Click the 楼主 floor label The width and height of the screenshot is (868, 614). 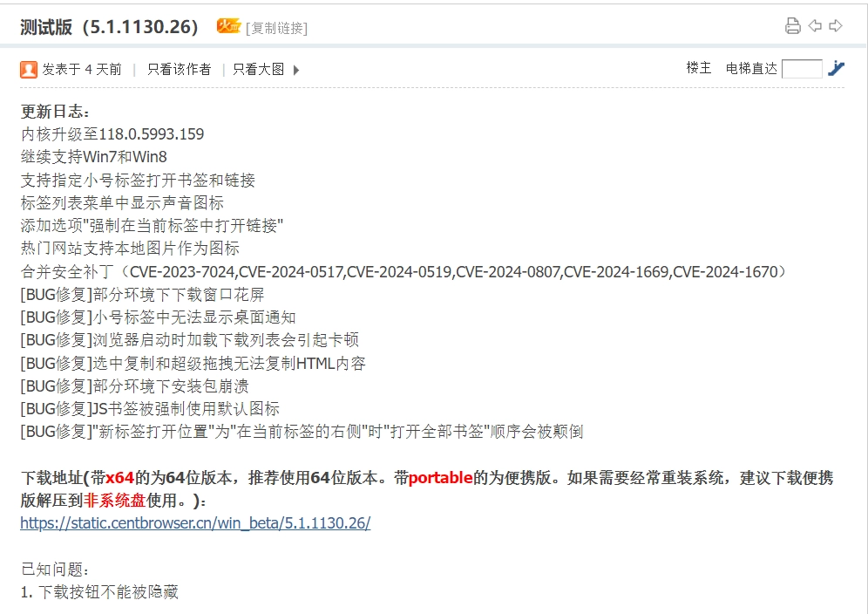[x=699, y=68]
